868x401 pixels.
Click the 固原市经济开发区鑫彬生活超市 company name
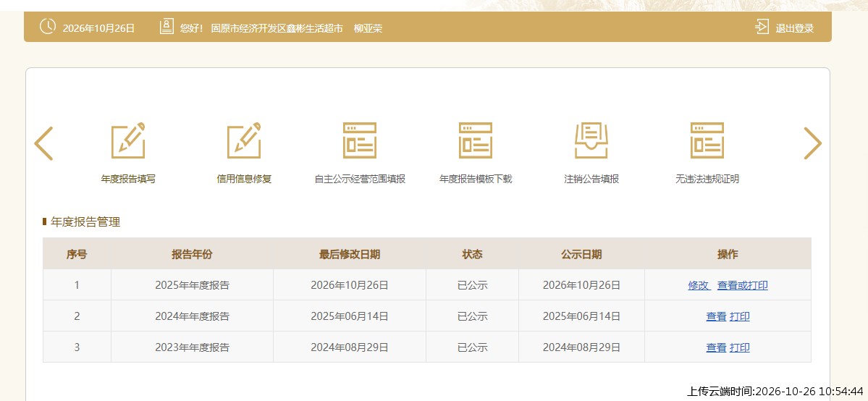(277, 28)
